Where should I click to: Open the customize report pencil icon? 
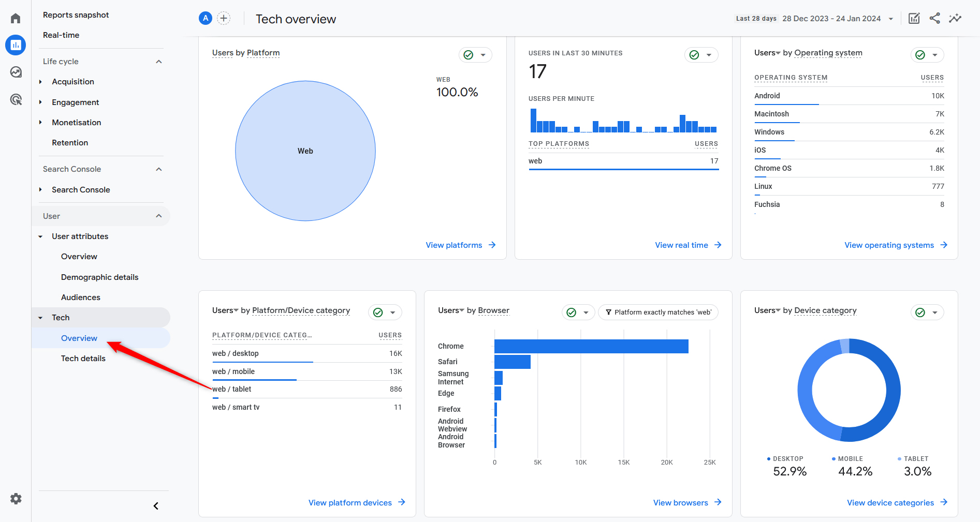coord(914,18)
